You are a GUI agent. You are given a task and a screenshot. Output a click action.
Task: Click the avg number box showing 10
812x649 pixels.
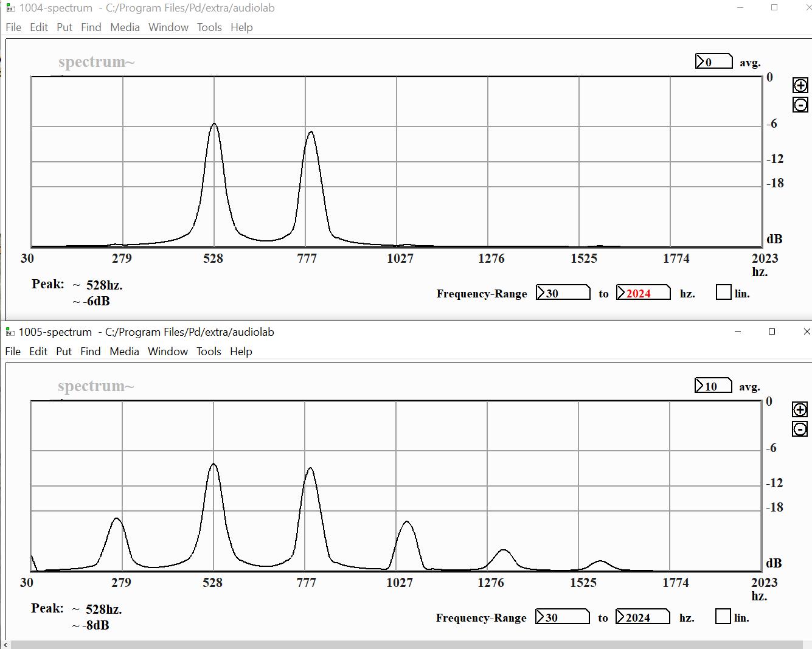pos(713,385)
